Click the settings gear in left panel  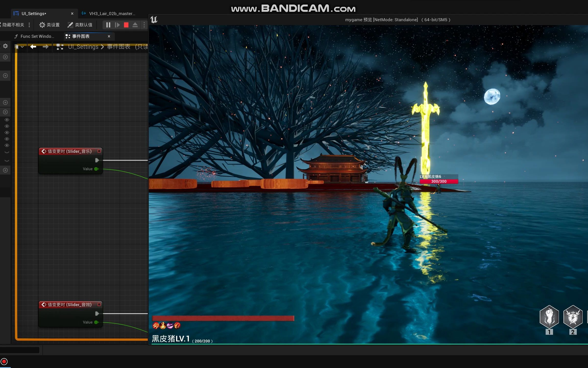(x=5, y=46)
